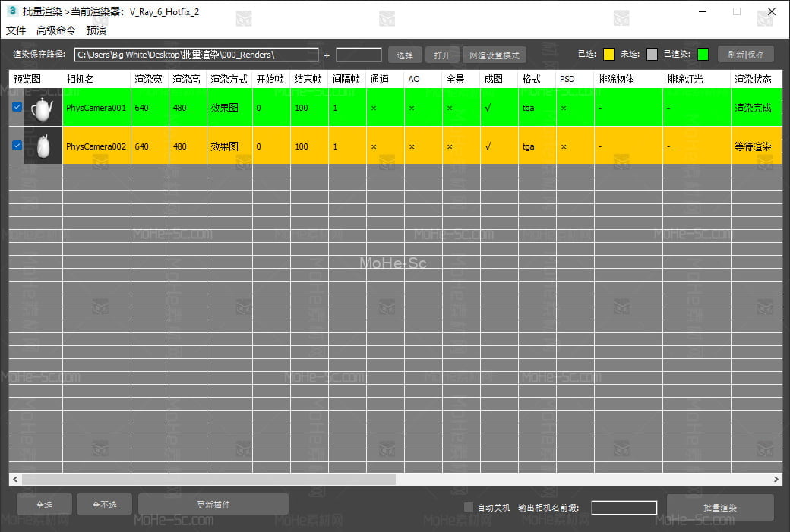Open the 文件 menu
Screen dimensions: 790x532
coord(16,30)
